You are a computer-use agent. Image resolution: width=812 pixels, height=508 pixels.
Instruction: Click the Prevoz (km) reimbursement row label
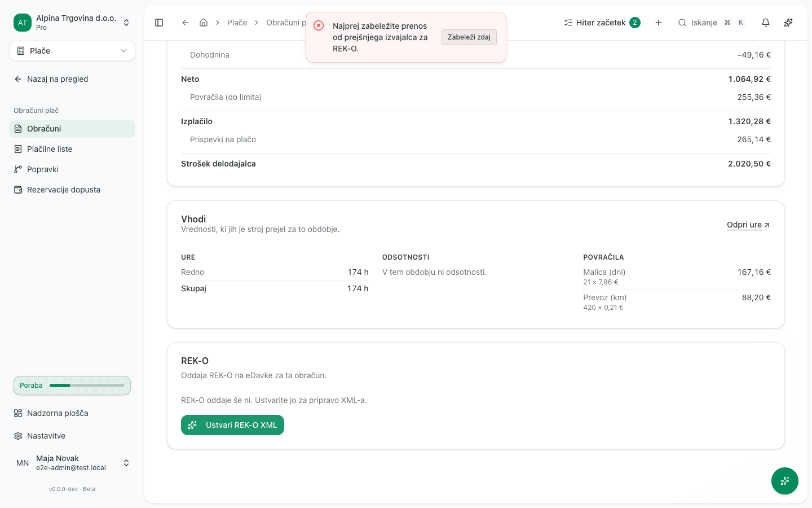pos(605,297)
